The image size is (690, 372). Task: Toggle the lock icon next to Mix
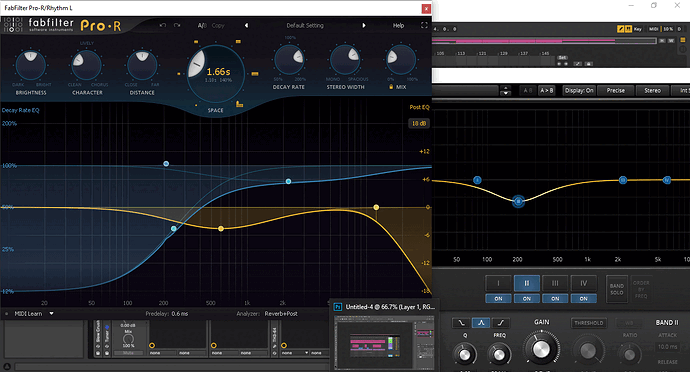pyautogui.click(x=391, y=87)
